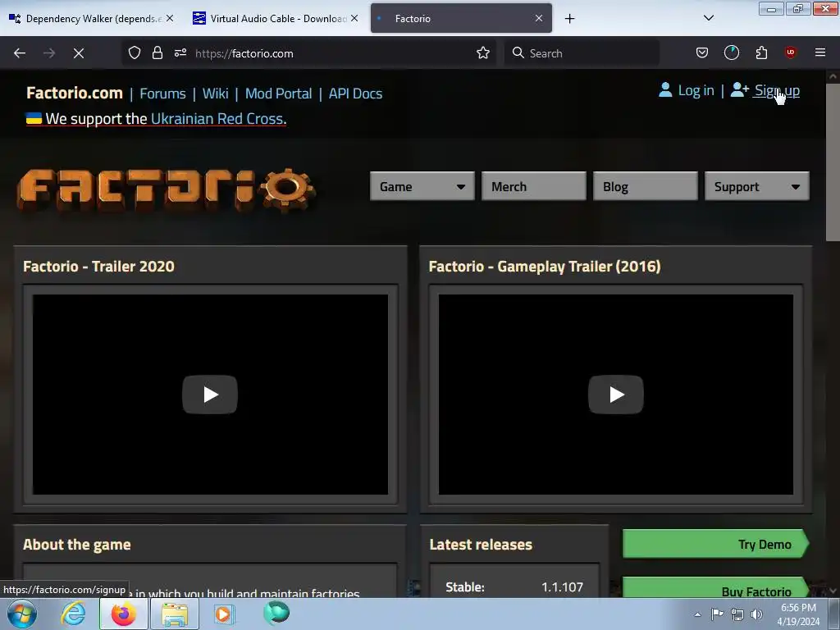Viewport: 840px width, 630px height.
Task: Click the Firefox taskbar icon
Action: pos(124,614)
